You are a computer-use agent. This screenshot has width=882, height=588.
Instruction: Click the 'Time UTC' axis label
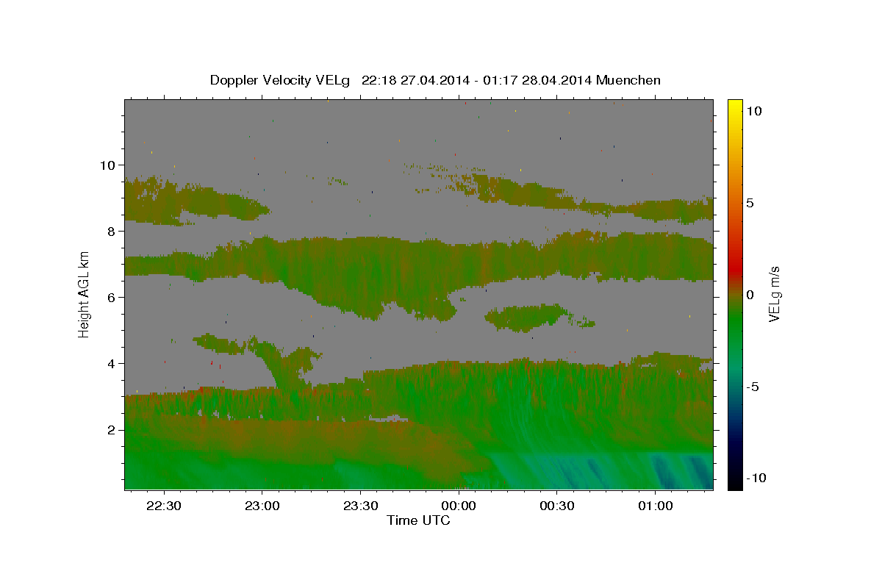click(418, 520)
